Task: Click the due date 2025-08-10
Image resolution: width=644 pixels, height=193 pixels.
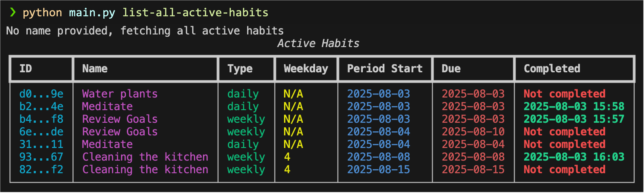Action: (x=473, y=132)
